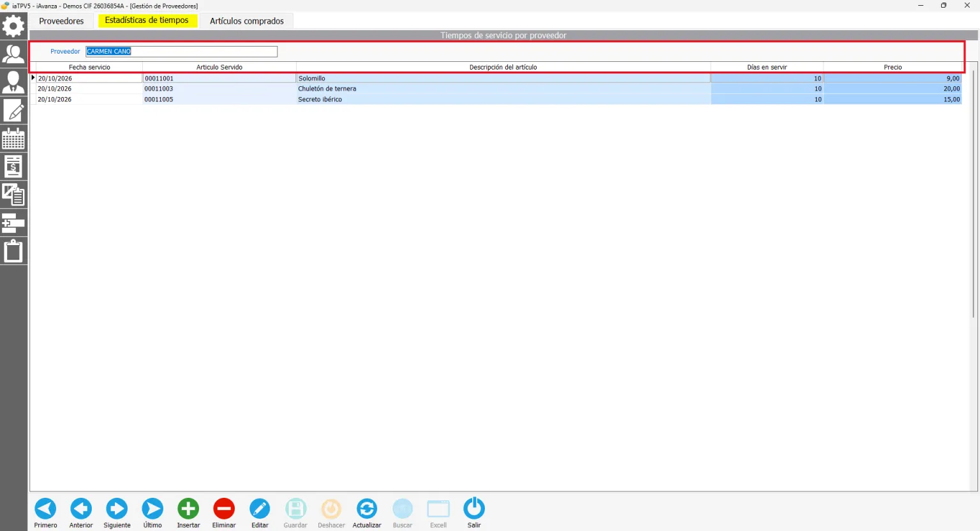Select the Secreto ibérico row
Viewport: 980px width, 531px height.
(x=499, y=100)
